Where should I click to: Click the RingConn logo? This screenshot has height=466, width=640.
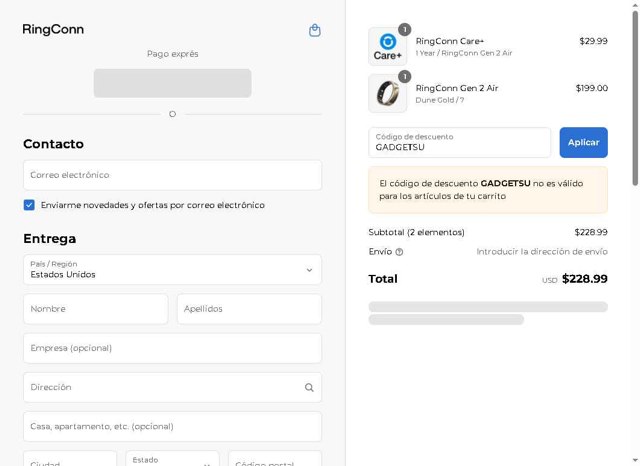pyautogui.click(x=53, y=29)
